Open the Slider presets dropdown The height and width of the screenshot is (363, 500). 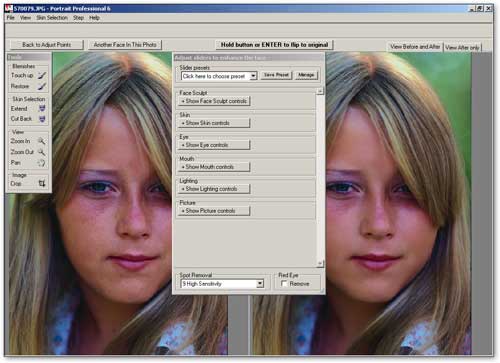pyautogui.click(x=219, y=76)
